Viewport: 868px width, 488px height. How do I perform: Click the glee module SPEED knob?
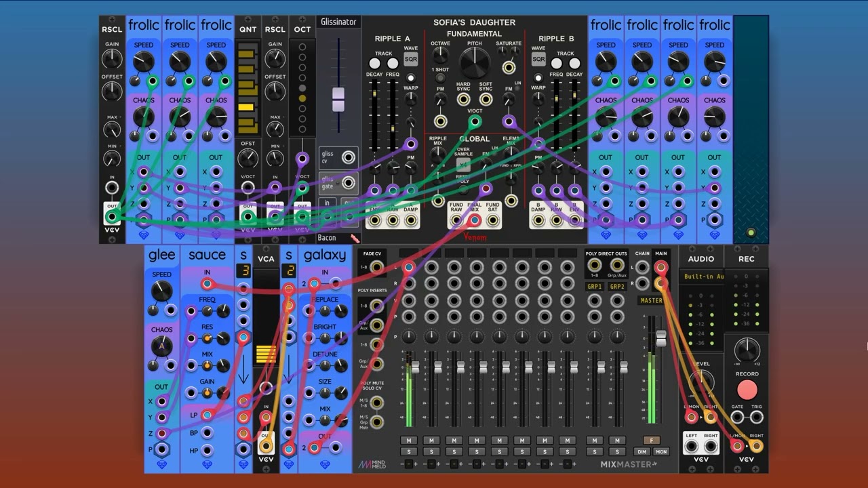click(x=161, y=291)
